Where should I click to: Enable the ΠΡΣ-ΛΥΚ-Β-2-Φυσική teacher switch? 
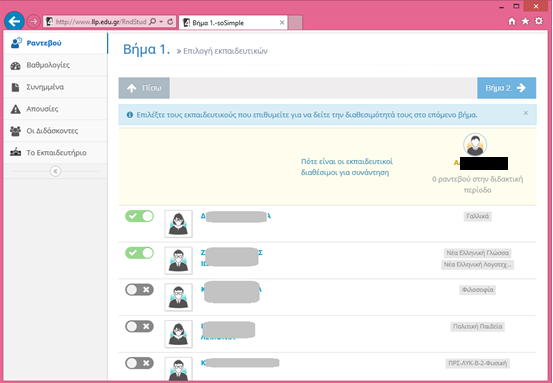139,363
